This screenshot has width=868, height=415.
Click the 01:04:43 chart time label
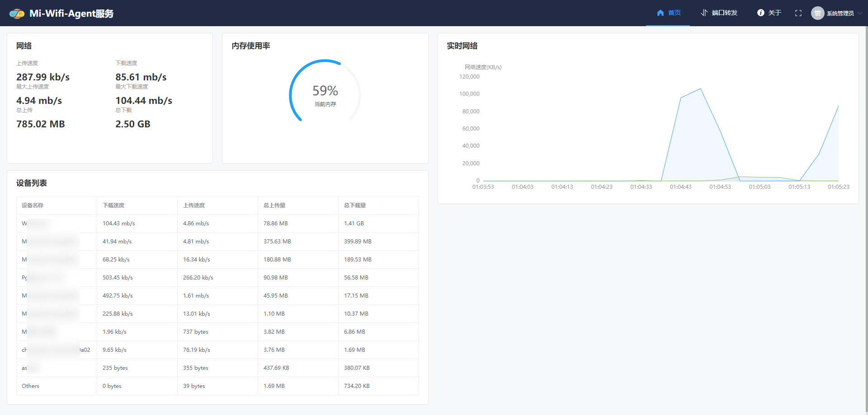coord(680,187)
